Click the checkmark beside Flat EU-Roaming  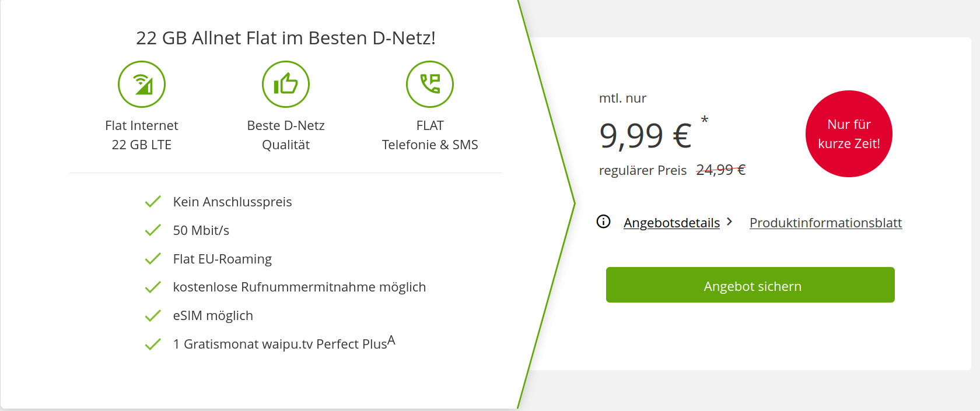coord(153,258)
